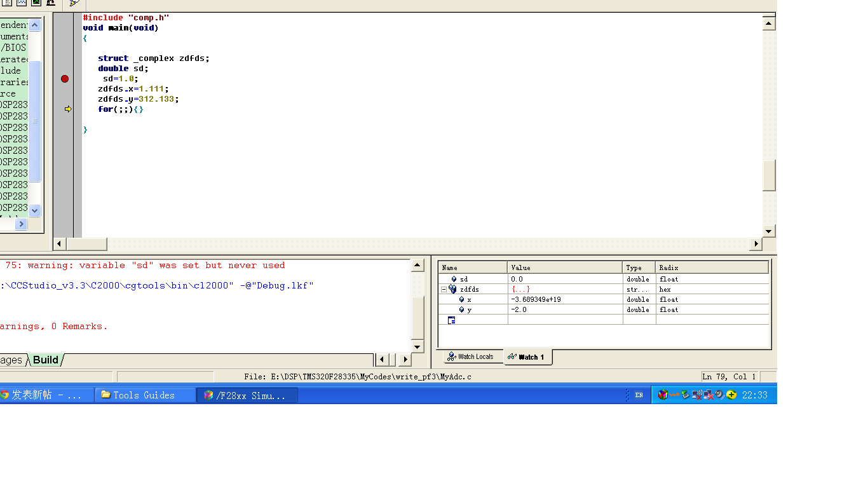868x488 pixels.
Task: Open the Tools Guides taskbar window
Action: [145, 395]
